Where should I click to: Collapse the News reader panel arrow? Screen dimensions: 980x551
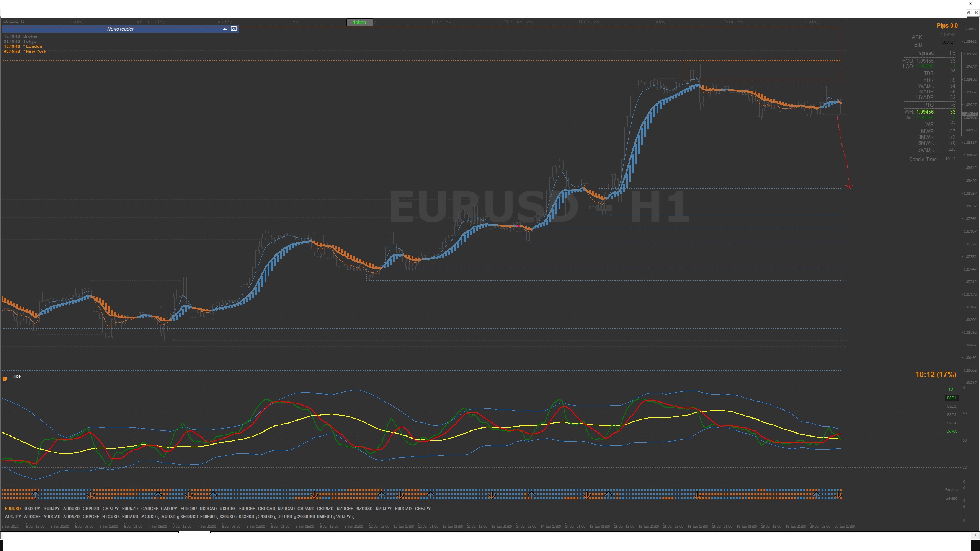pos(225,29)
